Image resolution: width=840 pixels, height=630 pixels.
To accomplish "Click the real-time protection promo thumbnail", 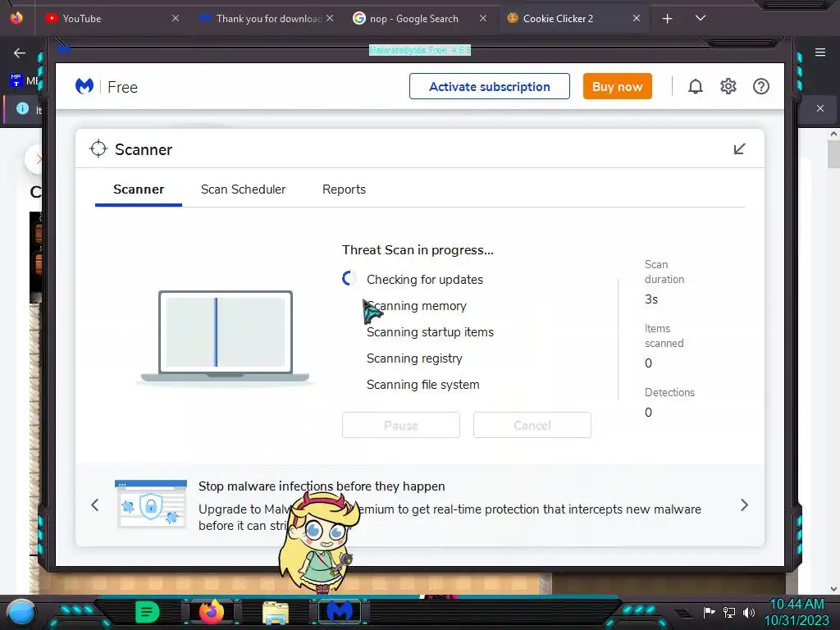I will [x=151, y=504].
